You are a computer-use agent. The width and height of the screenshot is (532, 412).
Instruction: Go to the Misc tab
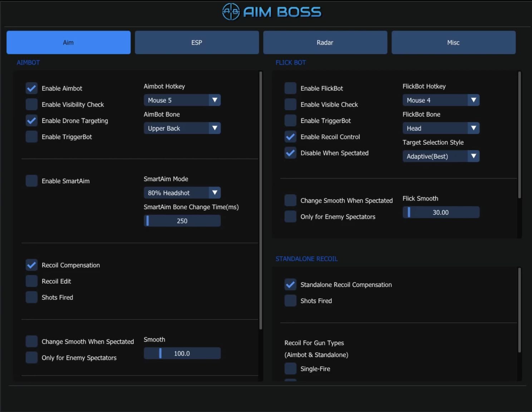click(x=453, y=43)
